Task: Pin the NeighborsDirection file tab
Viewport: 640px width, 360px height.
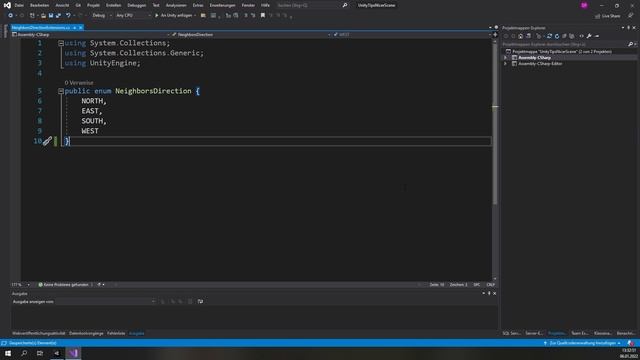Action: click(x=74, y=28)
